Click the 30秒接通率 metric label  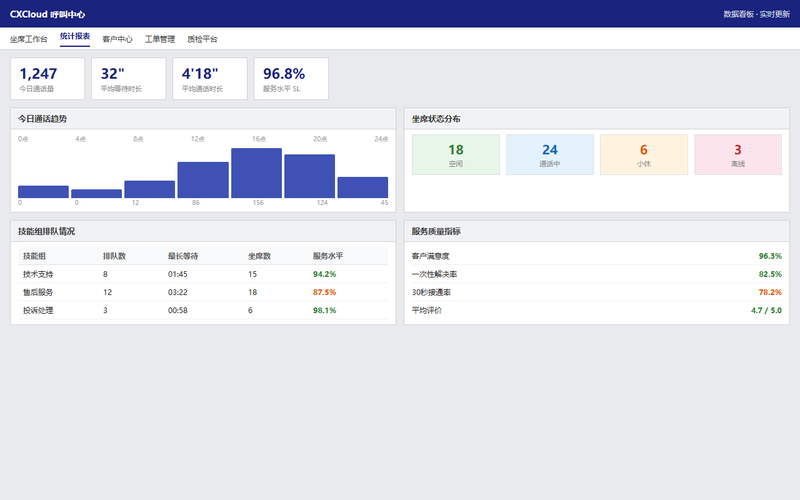[x=431, y=292]
